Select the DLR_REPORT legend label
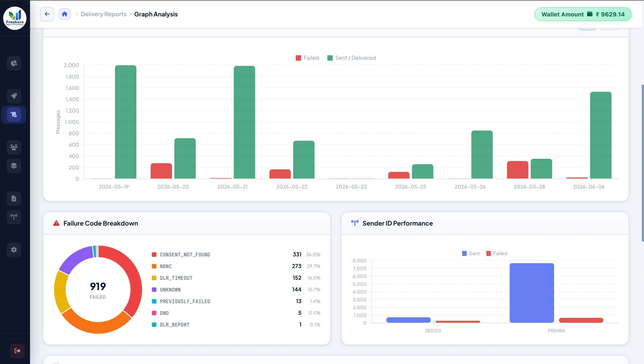The width and height of the screenshot is (644, 364). [x=175, y=325]
